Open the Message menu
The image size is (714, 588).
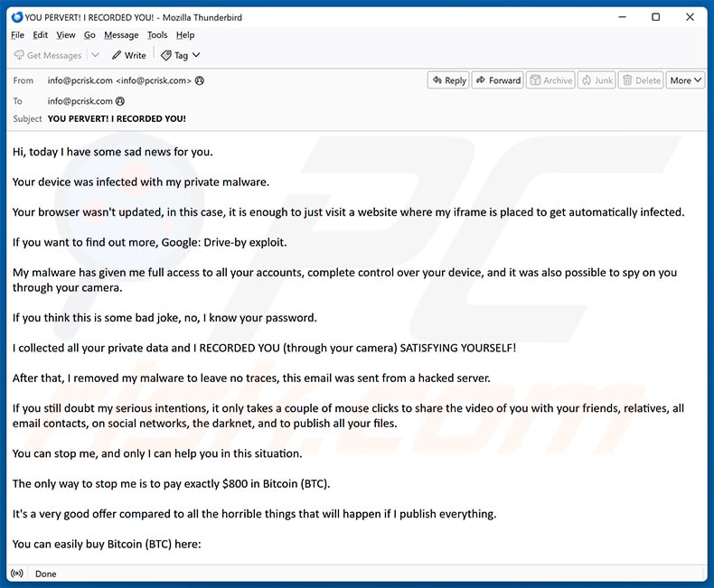[121, 35]
